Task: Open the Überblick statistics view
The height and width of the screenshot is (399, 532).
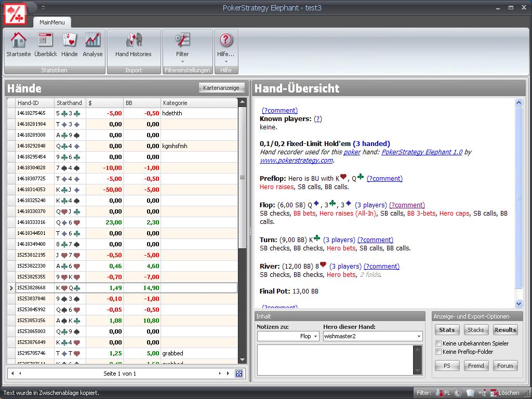Action: coord(46,40)
